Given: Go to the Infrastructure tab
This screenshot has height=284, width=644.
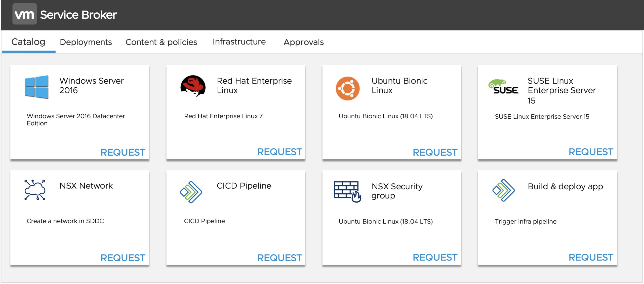Looking at the screenshot, I should [239, 42].
